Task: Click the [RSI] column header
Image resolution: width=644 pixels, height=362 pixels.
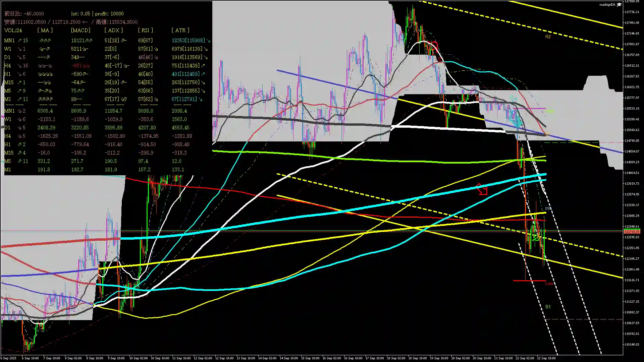Action: [145, 31]
